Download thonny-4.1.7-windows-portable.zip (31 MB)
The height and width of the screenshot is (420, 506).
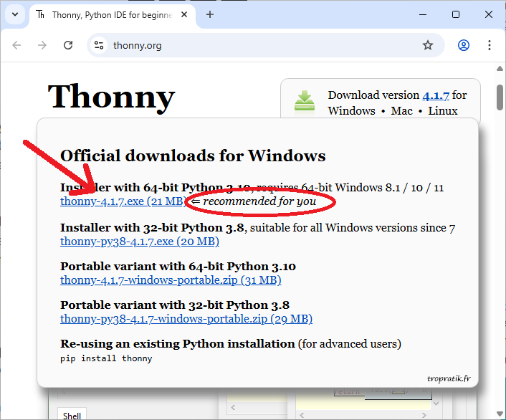tap(171, 280)
